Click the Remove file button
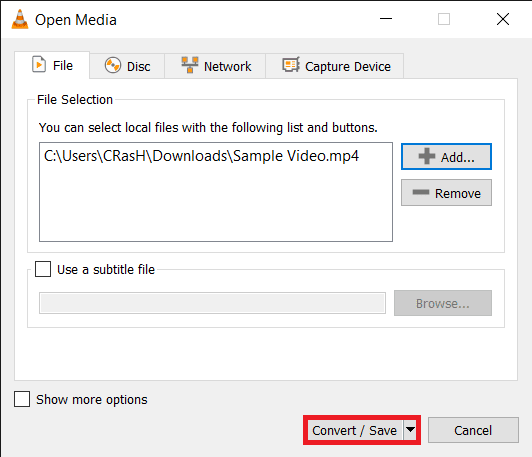 click(x=446, y=193)
